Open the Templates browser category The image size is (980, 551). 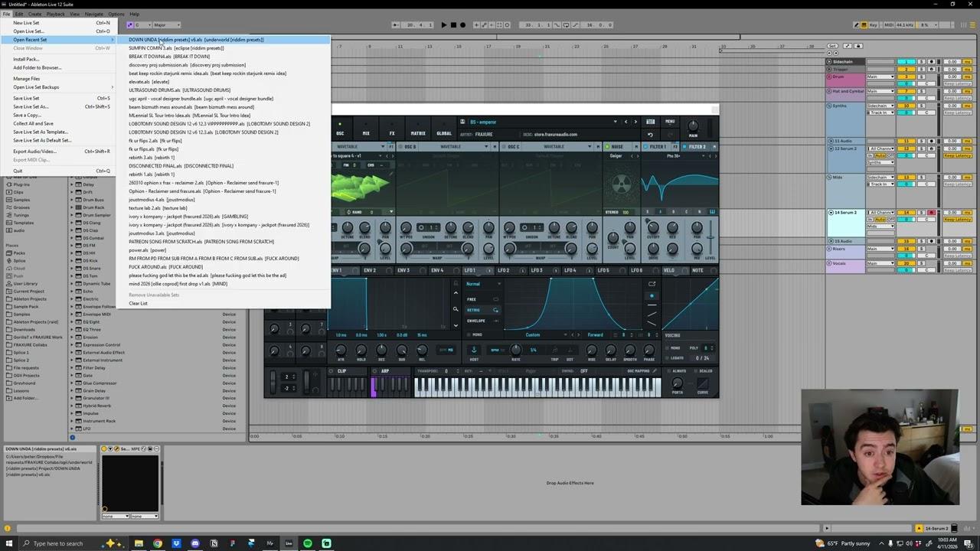[x=23, y=223]
